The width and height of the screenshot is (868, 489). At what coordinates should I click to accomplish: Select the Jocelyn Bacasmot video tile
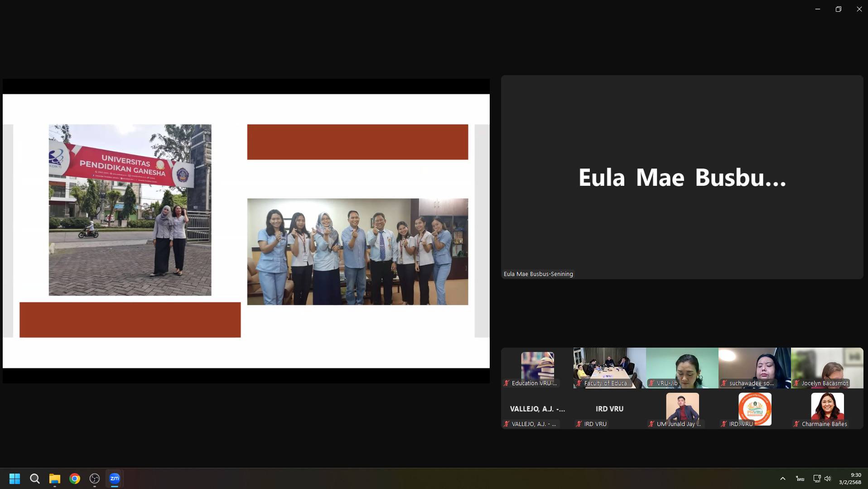click(x=827, y=367)
